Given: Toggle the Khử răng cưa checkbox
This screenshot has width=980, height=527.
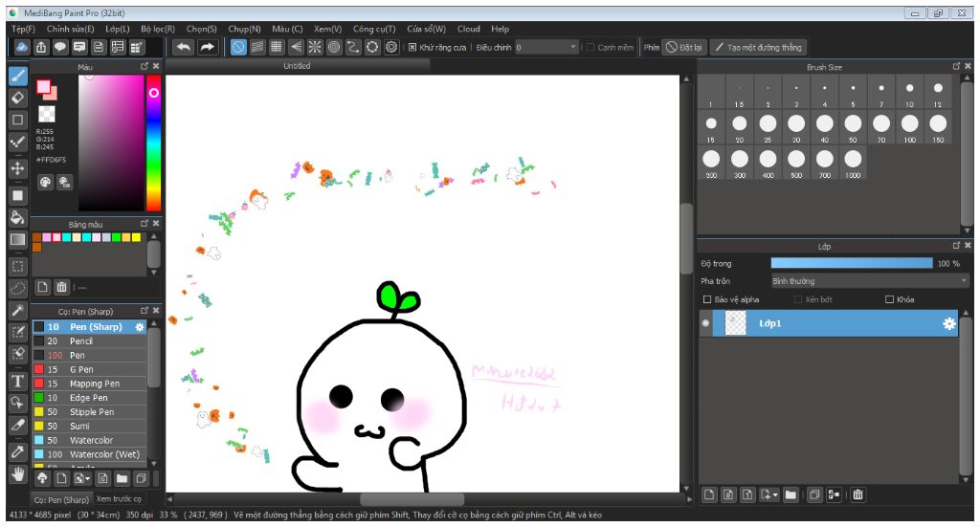Looking at the screenshot, I should tap(412, 48).
